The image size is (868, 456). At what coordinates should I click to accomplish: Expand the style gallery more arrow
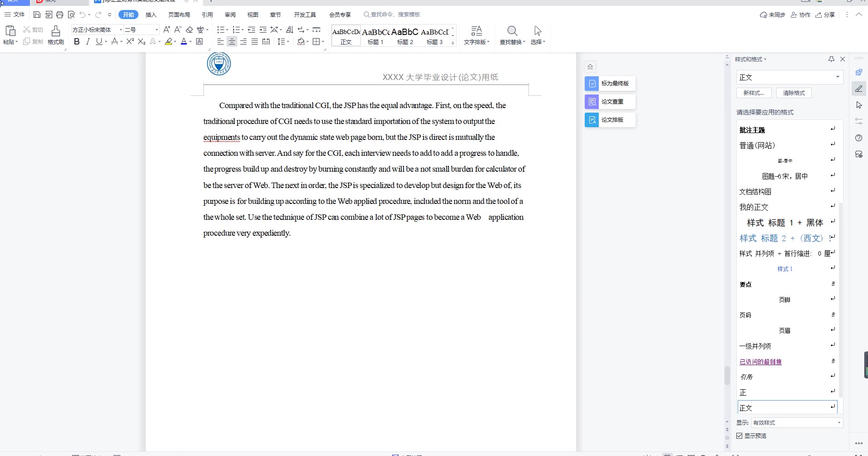453,43
